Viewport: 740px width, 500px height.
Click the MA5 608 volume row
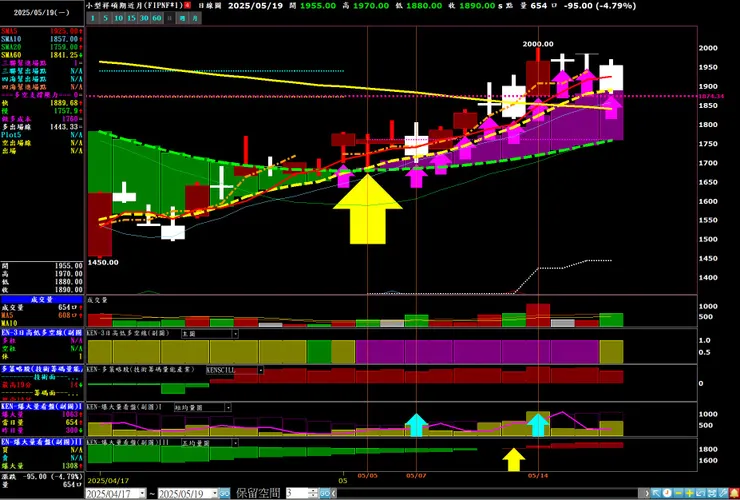(42, 315)
